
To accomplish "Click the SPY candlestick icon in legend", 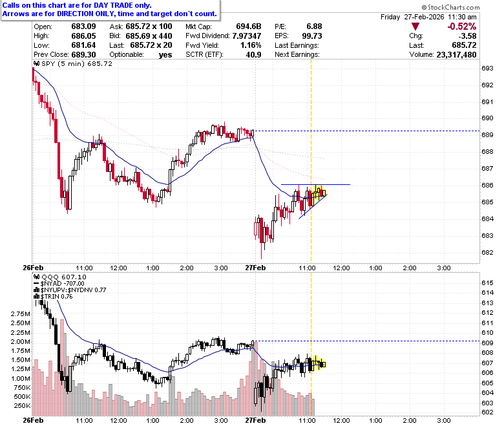I will coord(36,63).
